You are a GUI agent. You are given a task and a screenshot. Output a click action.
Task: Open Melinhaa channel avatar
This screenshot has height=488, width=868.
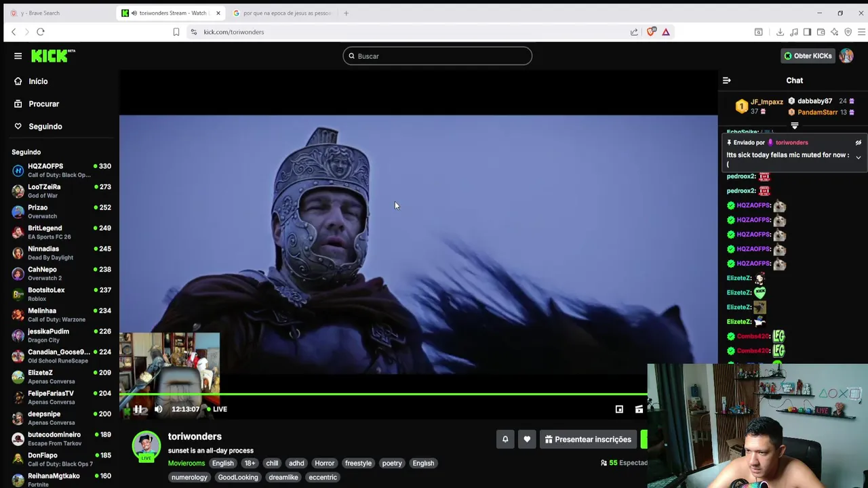(18, 315)
